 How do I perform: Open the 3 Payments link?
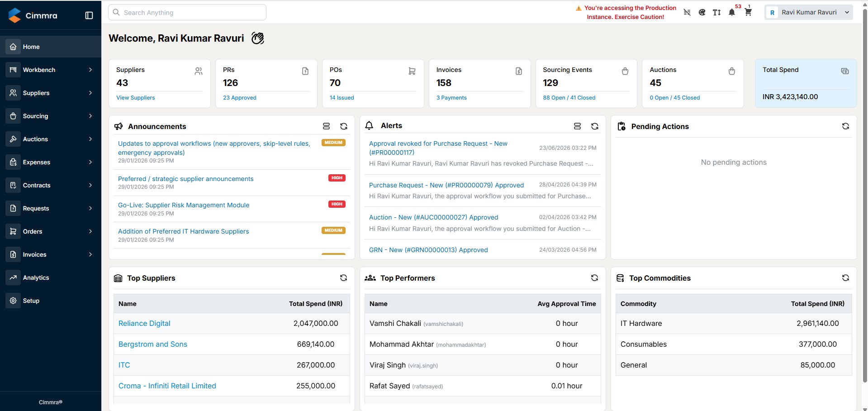pyautogui.click(x=451, y=98)
